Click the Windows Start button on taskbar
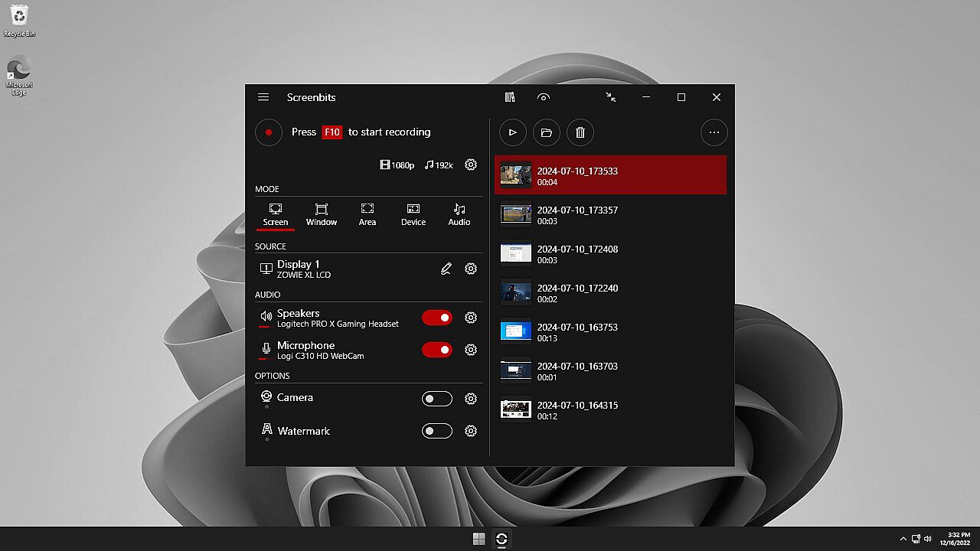This screenshot has height=551, width=980. (479, 539)
